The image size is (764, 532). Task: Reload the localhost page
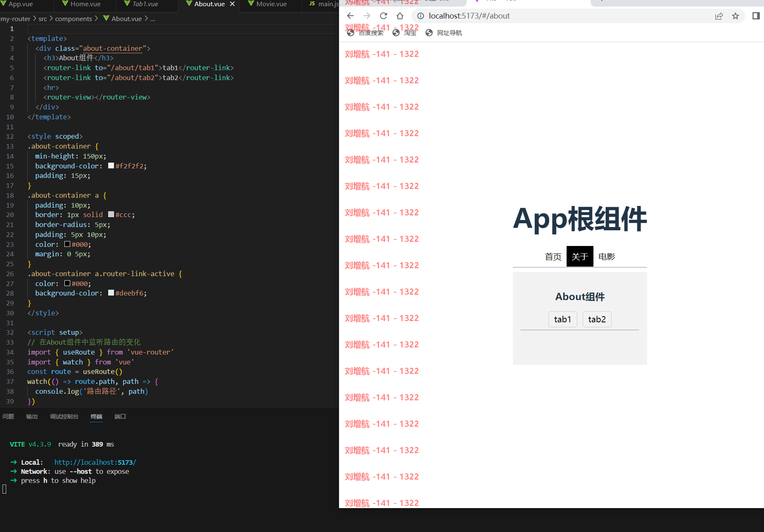tap(383, 16)
